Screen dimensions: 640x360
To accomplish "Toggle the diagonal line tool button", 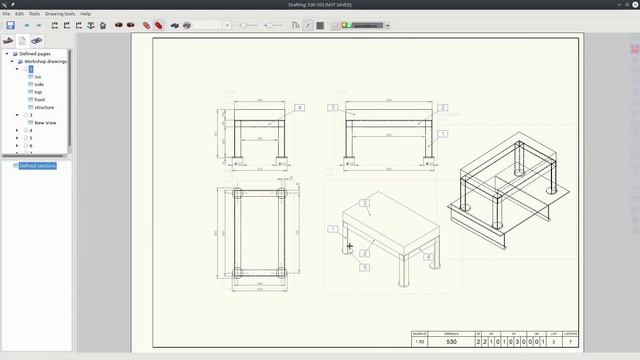I will tap(308, 25).
